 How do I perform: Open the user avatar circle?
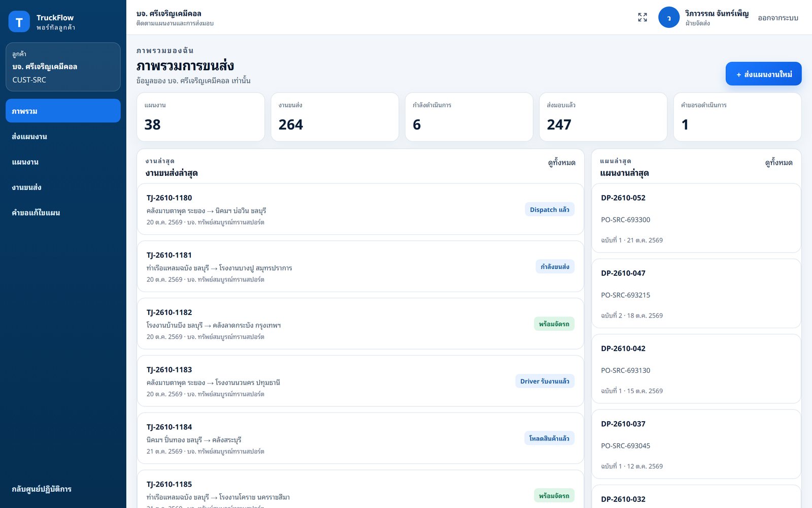[x=669, y=17]
